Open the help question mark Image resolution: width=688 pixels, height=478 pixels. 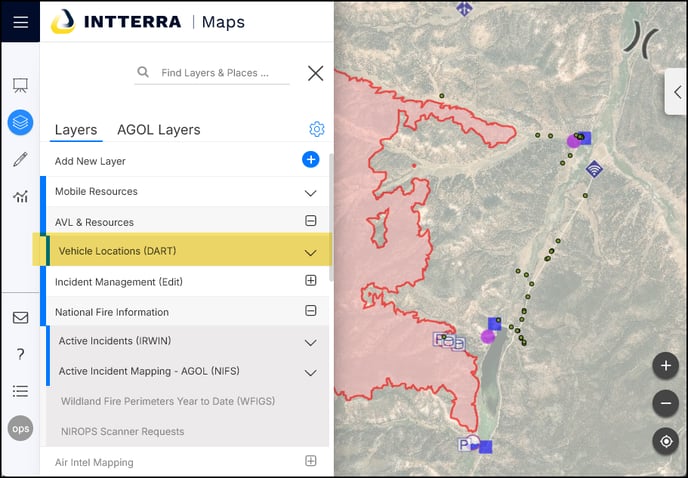[x=20, y=354]
